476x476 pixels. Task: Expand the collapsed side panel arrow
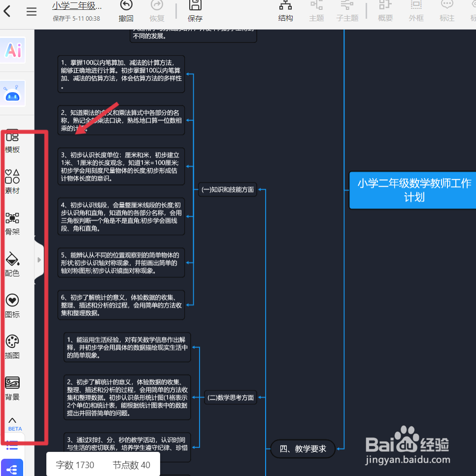tap(39, 260)
